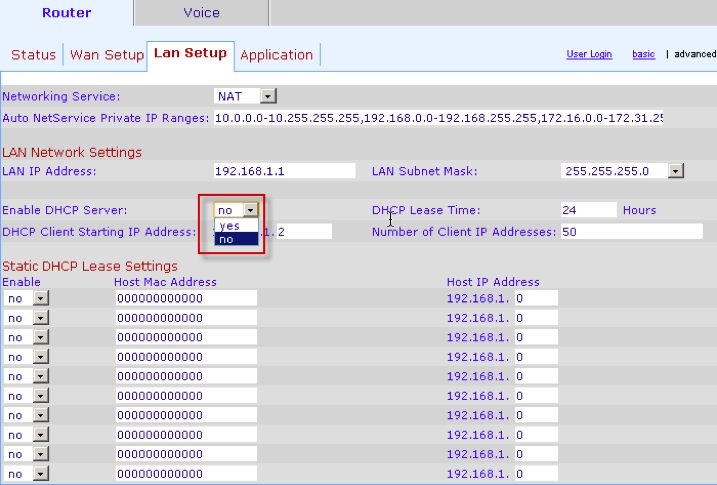
Task: Click the Enable DHCP Server dropdown arrow
Action: point(251,210)
